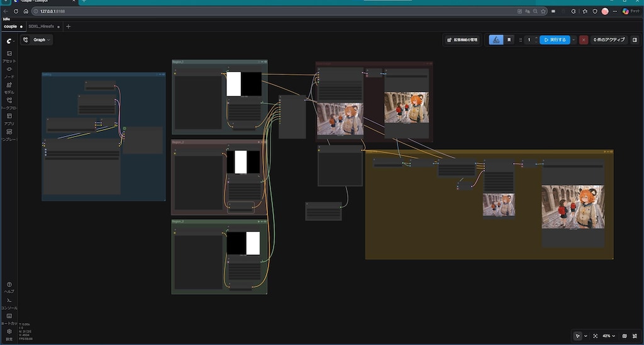Fit the graph view to screen
Viewport: 644px width, 345px height.
point(596,336)
